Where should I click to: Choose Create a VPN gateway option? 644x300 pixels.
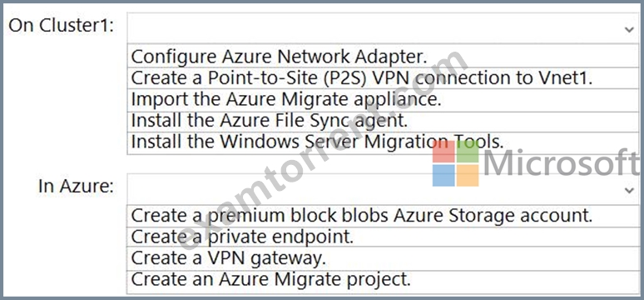click(x=384, y=259)
